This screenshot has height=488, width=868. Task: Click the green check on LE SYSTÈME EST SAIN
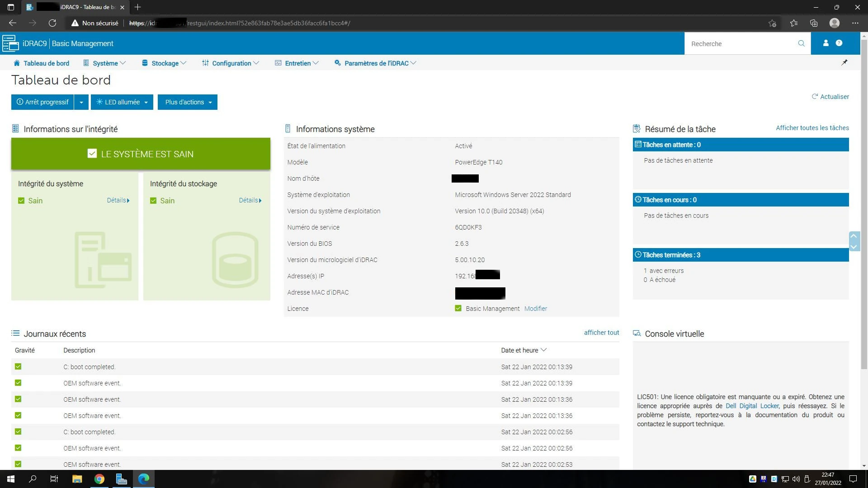pos(92,154)
